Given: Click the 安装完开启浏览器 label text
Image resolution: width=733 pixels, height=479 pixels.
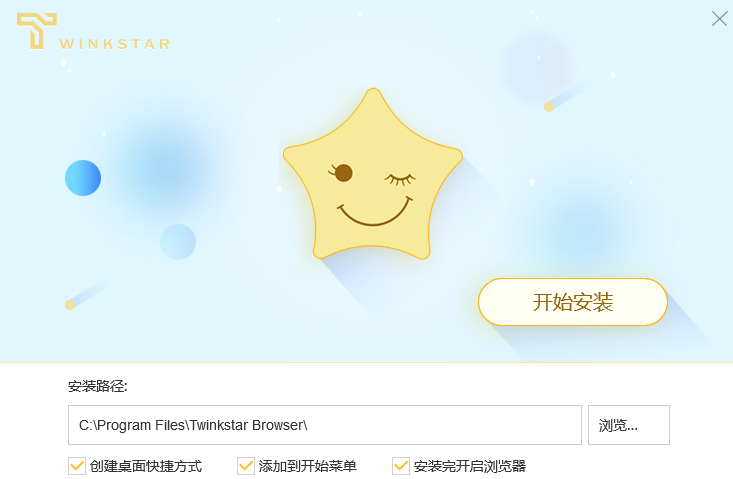Looking at the screenshot, I should tap(470, 466).
